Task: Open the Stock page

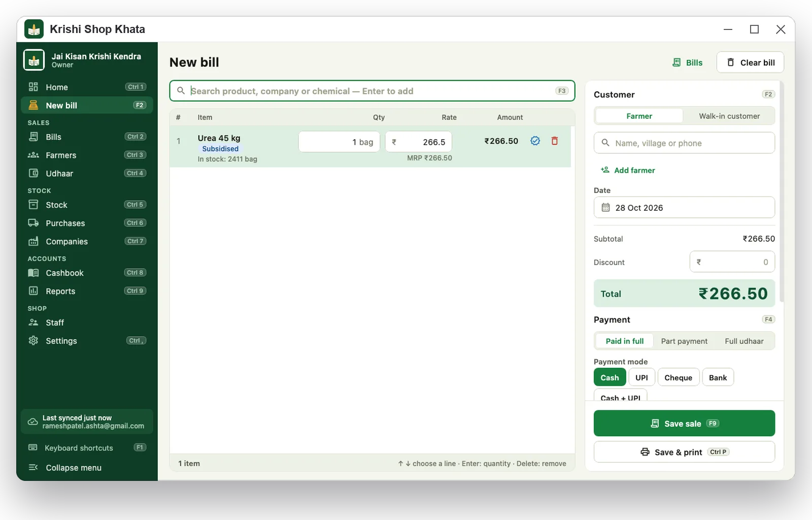Action: pyautogui.click(x=87, y=205)
